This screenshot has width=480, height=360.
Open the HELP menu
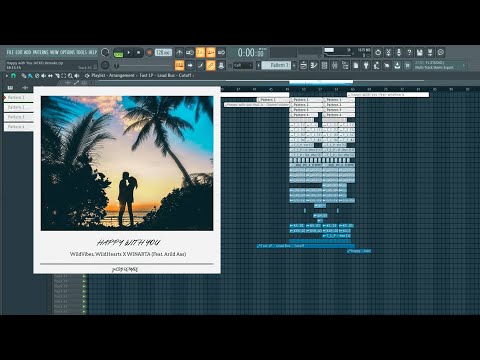pyautogui.click(x=93, y=52)
